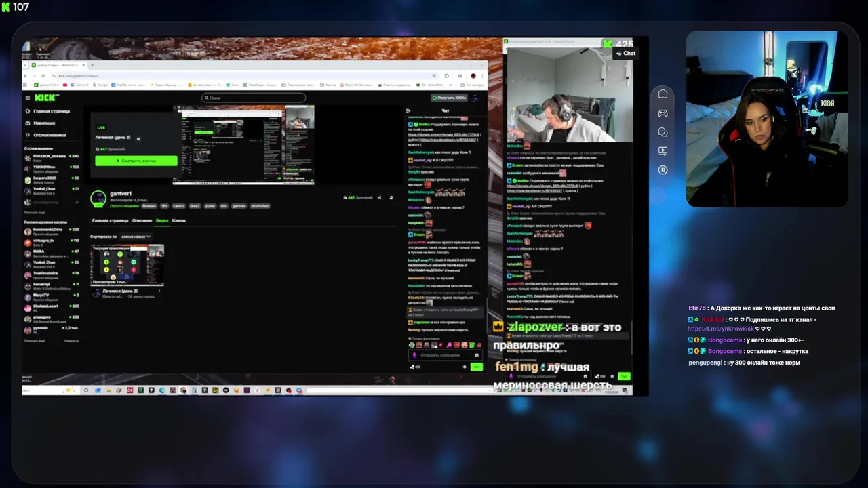Click the embedded stream preview on channel page
868x488 pixels.
coord(243,144)
